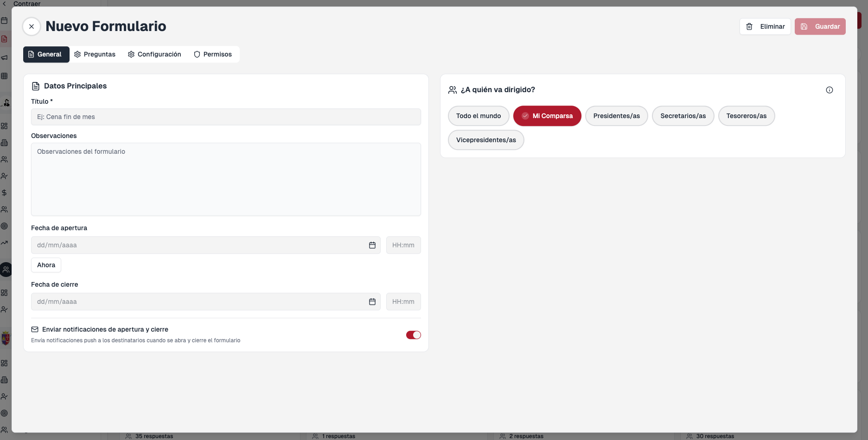Choose the Vicepresidentes/as audience chip

tap(486, 140)
